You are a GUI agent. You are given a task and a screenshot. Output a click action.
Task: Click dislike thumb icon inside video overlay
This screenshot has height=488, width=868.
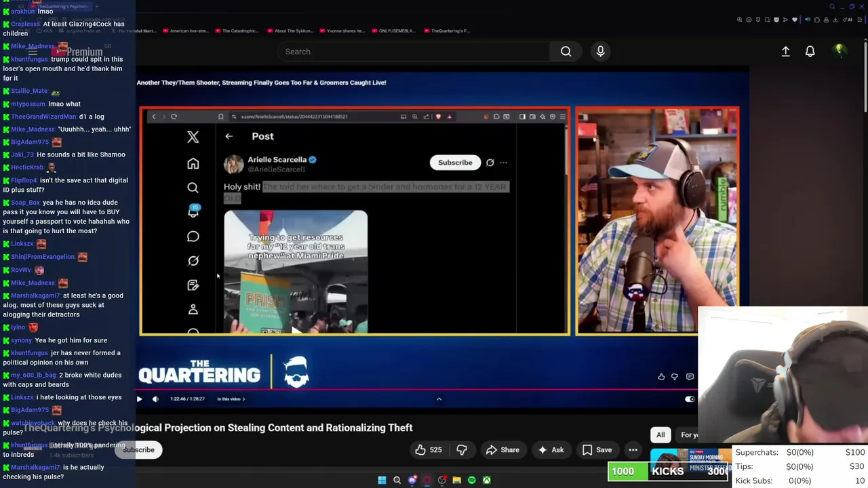[x=674, y=377]
